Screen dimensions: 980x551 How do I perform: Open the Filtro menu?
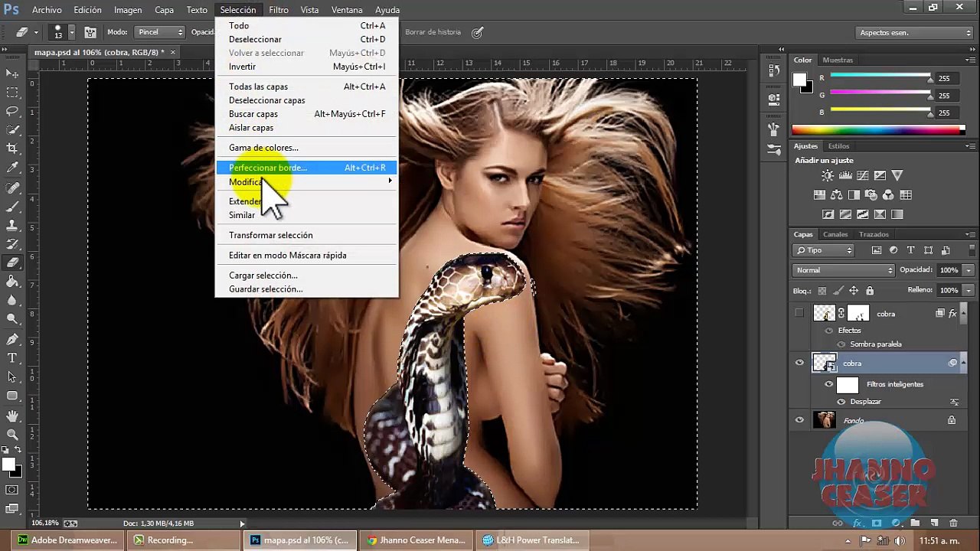pos(279,10)
